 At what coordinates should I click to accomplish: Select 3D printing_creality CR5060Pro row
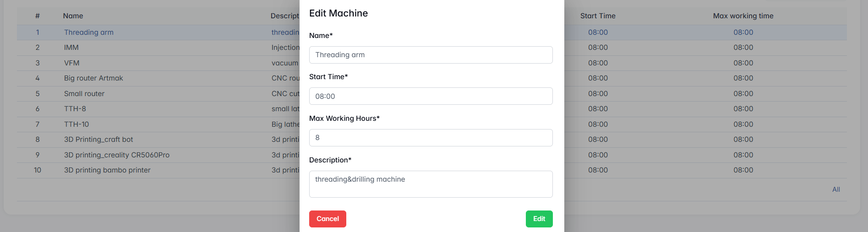pos(117,155)
